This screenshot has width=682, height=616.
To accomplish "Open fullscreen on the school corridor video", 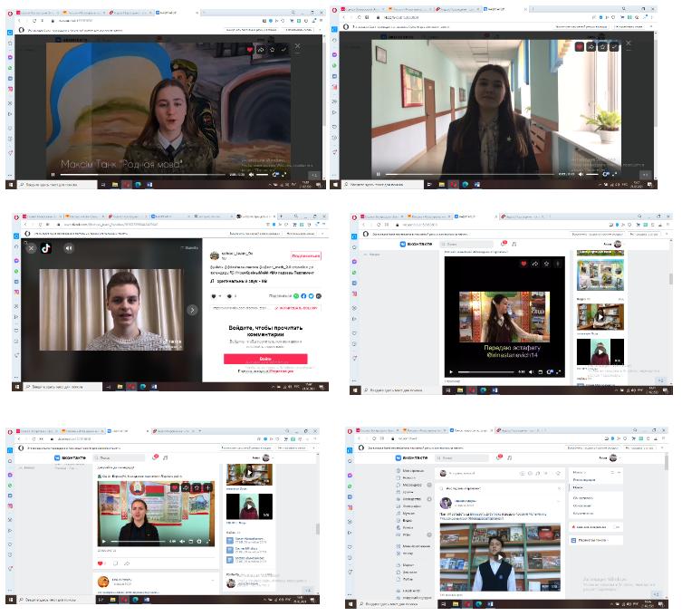I will pyautogui.click(x=615, y=174).
